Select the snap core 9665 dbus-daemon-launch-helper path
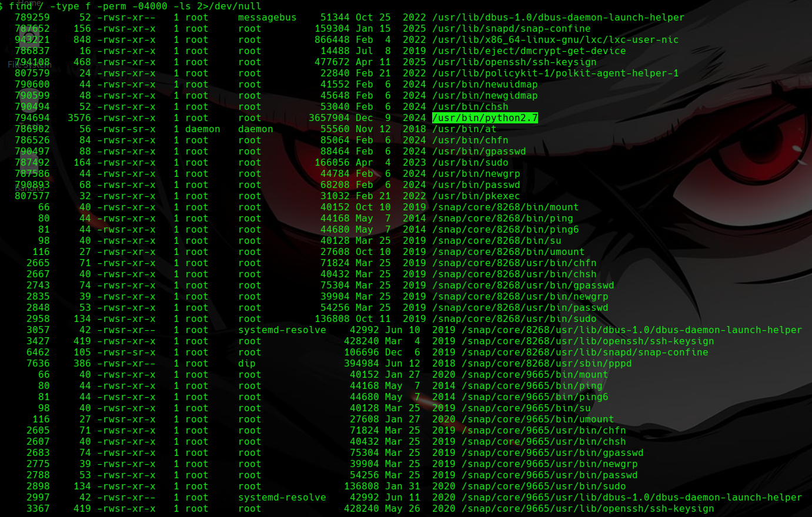 (x=632, y=498)
